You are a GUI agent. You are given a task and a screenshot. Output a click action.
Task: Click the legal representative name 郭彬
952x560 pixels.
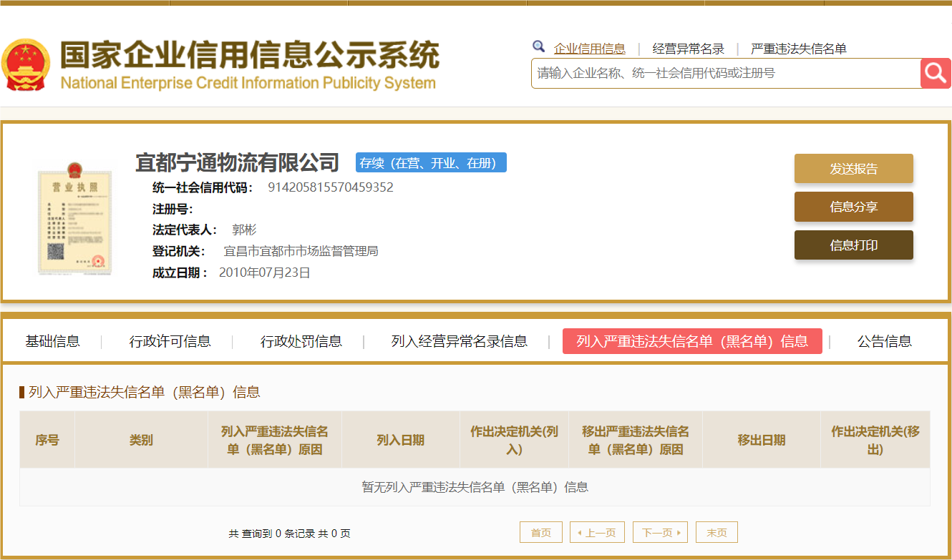244,230
